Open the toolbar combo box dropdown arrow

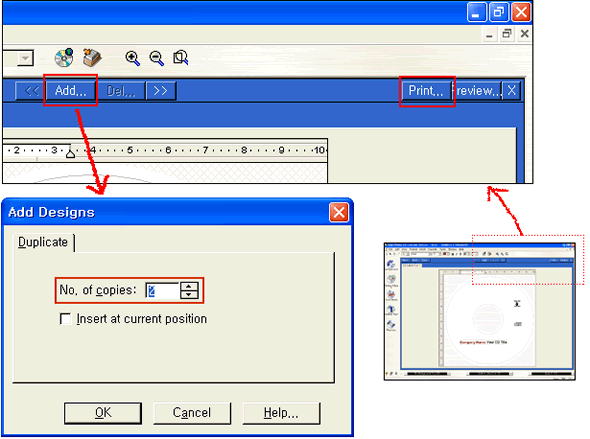tap(25, 58)
